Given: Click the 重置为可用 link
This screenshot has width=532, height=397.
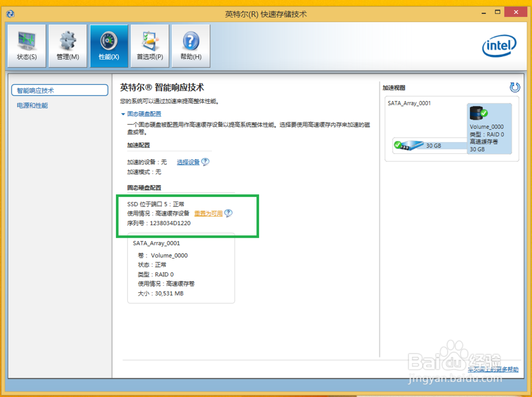Looking at the screenshot, I should [x=209, y=213].
